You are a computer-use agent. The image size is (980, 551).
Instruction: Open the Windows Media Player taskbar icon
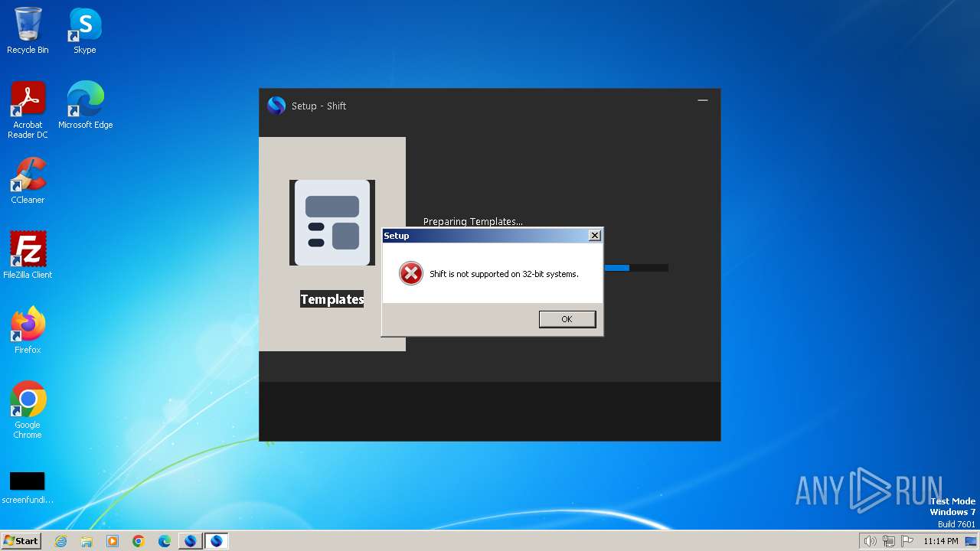(x=113, y=541)
